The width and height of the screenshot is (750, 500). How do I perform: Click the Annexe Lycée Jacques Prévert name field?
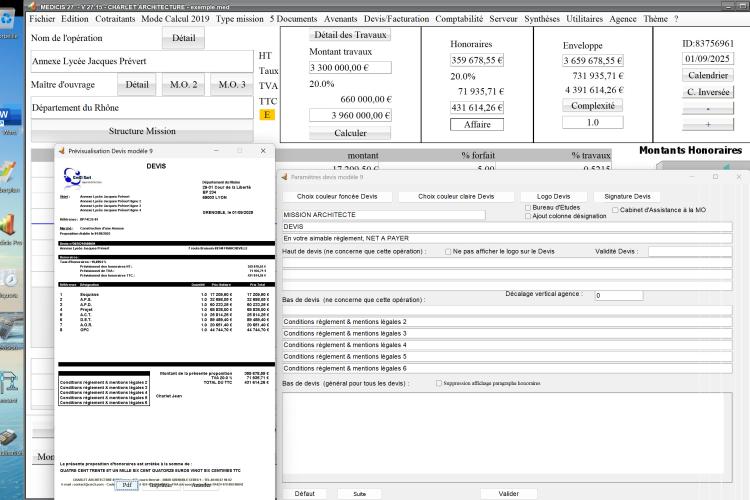coord(142,61)
